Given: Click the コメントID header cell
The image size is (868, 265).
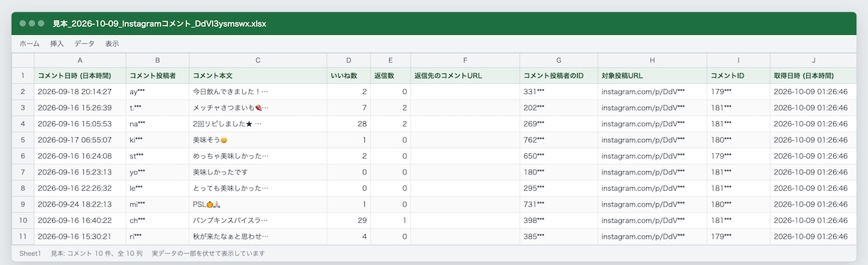Looking at the screenshot, I should [x=739, y=76].
